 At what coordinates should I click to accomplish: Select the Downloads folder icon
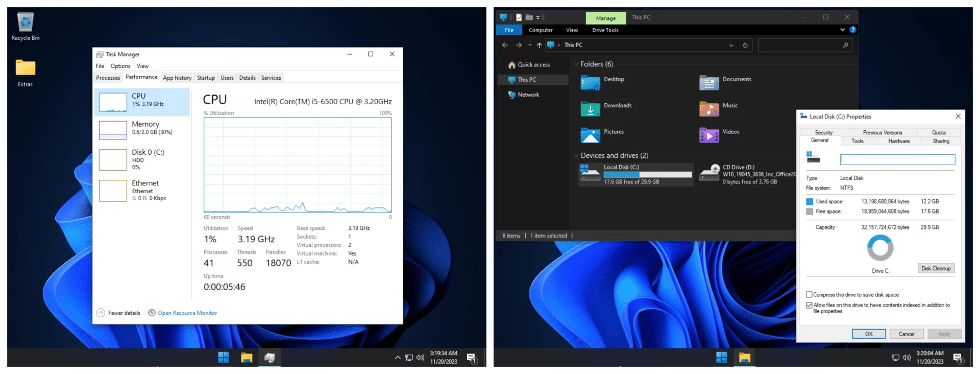point(590,108)
